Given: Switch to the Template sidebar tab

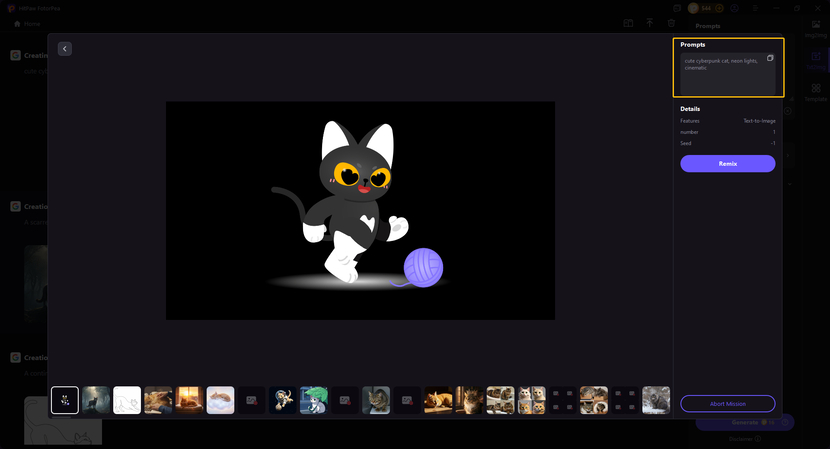Looking at the screenshot, I should click(x=816, y=92).
